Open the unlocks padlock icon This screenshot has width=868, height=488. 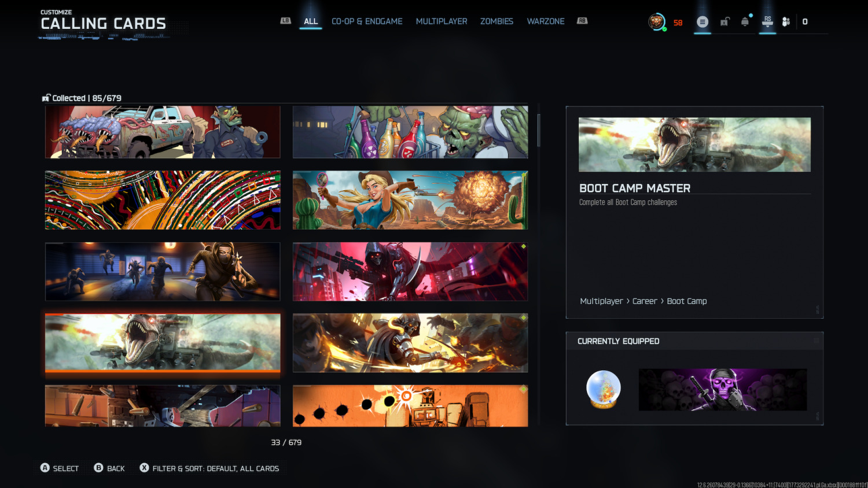[x=724, y=22]
